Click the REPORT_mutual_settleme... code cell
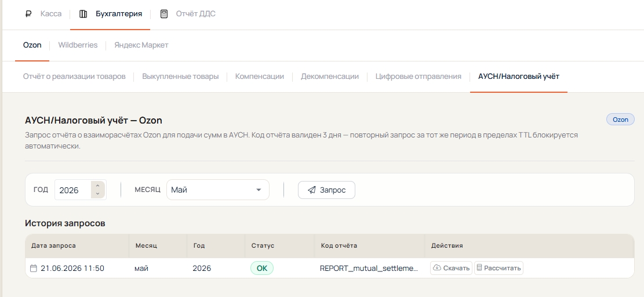The width and height of the screenshot is (644, 297). click(x=369, y=268)
